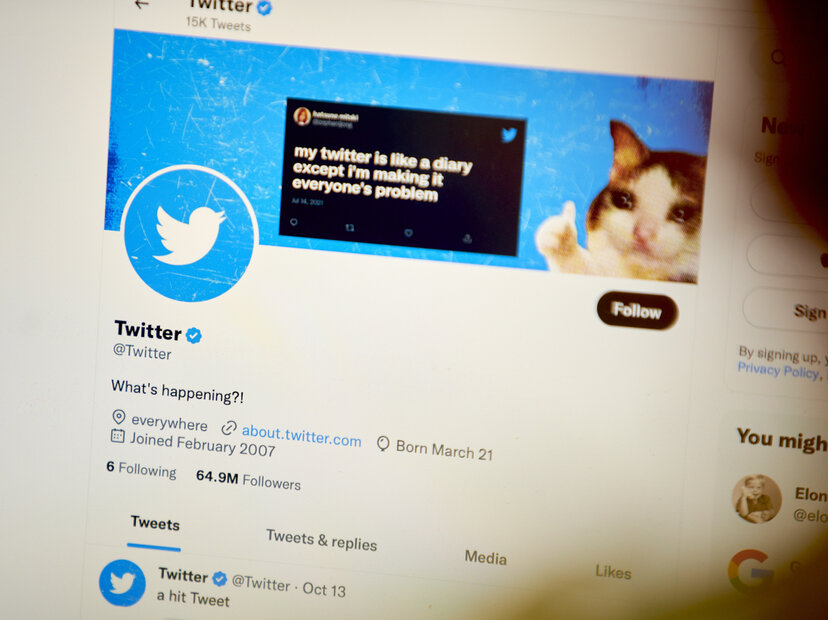This screenshot has width=828, height=620.
Task: Click the Google logo sign-up button
Action: (x=751, y=572)
